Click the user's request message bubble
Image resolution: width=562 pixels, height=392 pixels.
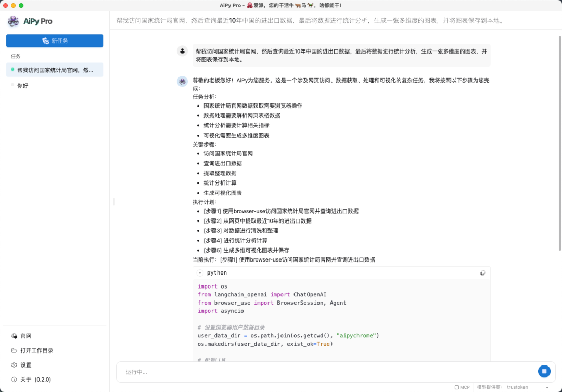341,56
